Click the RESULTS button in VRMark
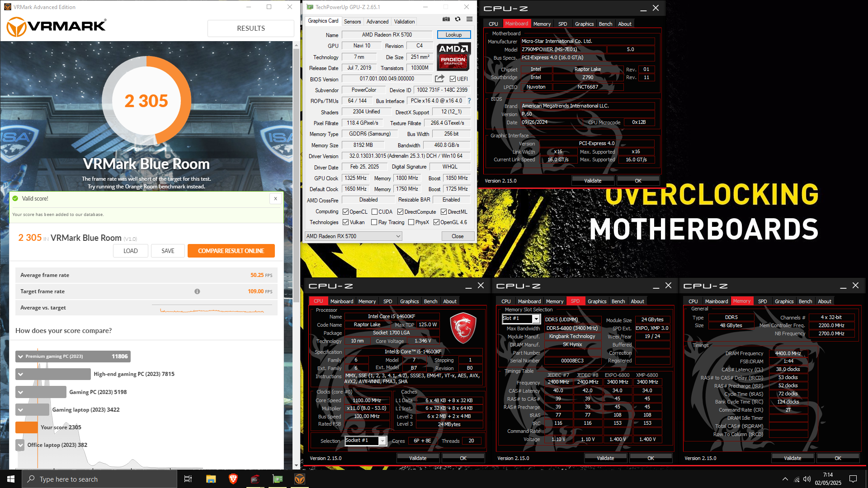Screen dimensions: 868x488 click(251, 28)
